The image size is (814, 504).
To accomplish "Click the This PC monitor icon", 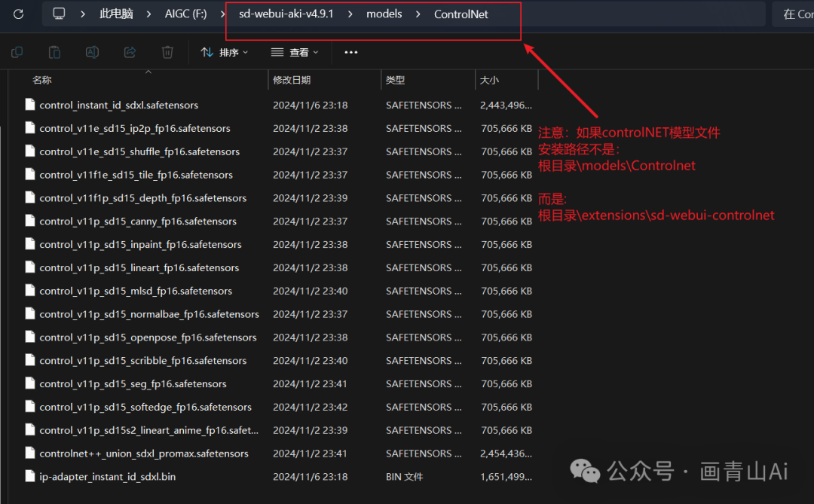I will [60, 14].
